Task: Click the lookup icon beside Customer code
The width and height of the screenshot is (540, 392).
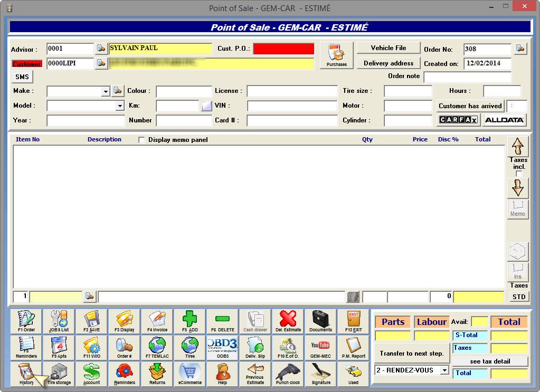Action: 101,63
